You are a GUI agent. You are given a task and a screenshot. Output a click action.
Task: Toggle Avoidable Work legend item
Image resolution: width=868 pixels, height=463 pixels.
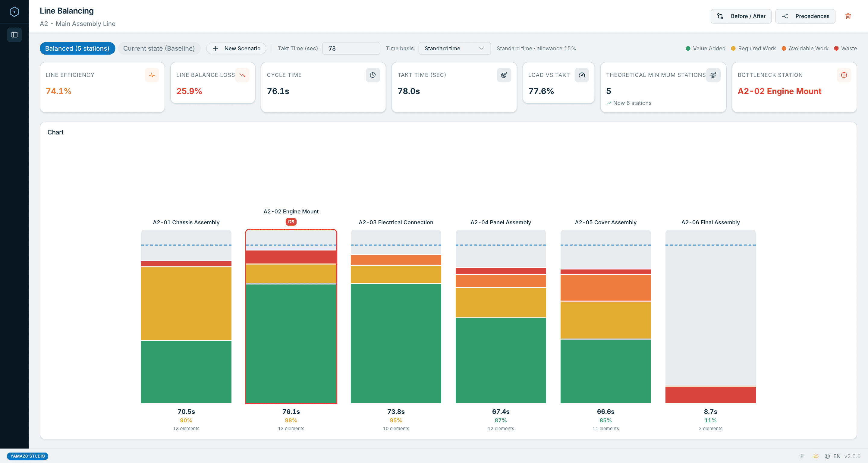click(805, 48)
